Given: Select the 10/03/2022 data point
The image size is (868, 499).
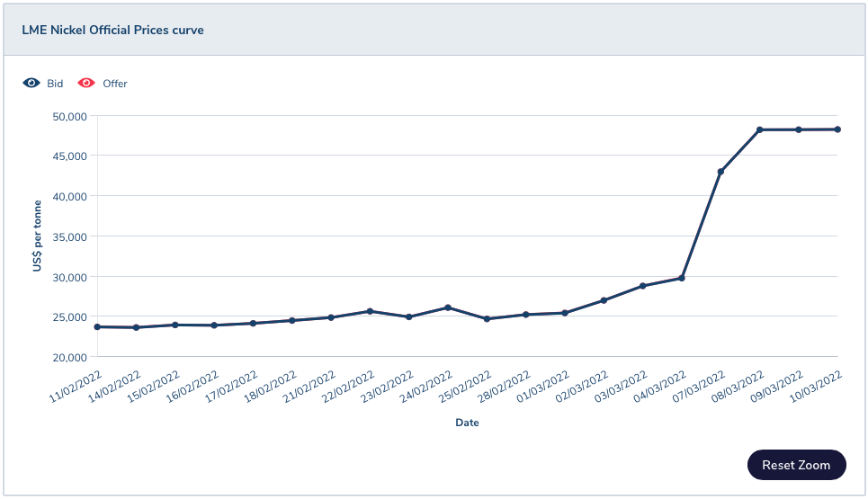Looking at the screenshot, I should tap(837, 129).
